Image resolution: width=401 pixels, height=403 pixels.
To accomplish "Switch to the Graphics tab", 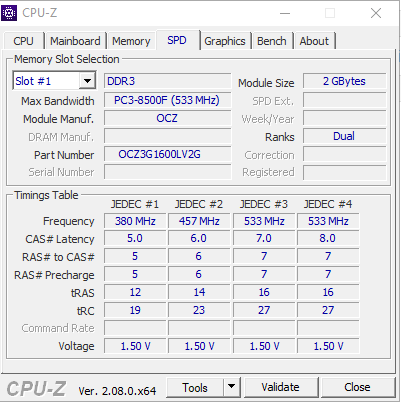I will pyautogui.click(x=225, y=41).
